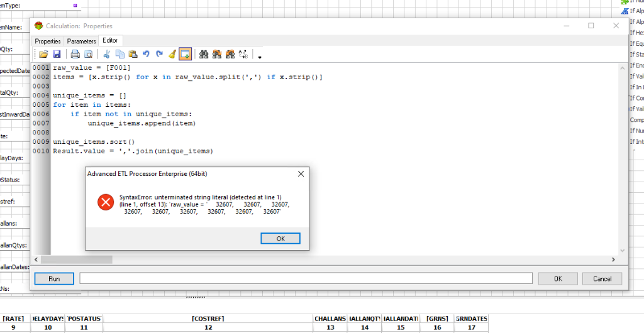
Task: Dismiss the SyntaxError dialog with OK
Action: pyautogui.click(x=280, y=238)
